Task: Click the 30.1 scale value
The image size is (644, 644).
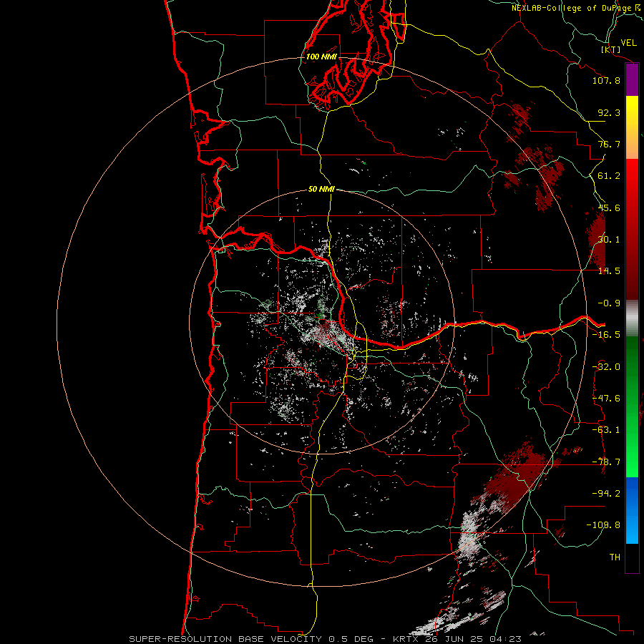Action: 609,240
